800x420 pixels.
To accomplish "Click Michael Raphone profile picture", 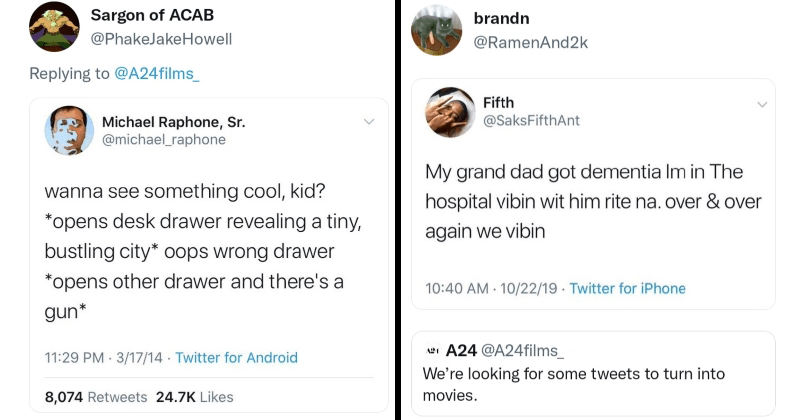I will [70, 130].
